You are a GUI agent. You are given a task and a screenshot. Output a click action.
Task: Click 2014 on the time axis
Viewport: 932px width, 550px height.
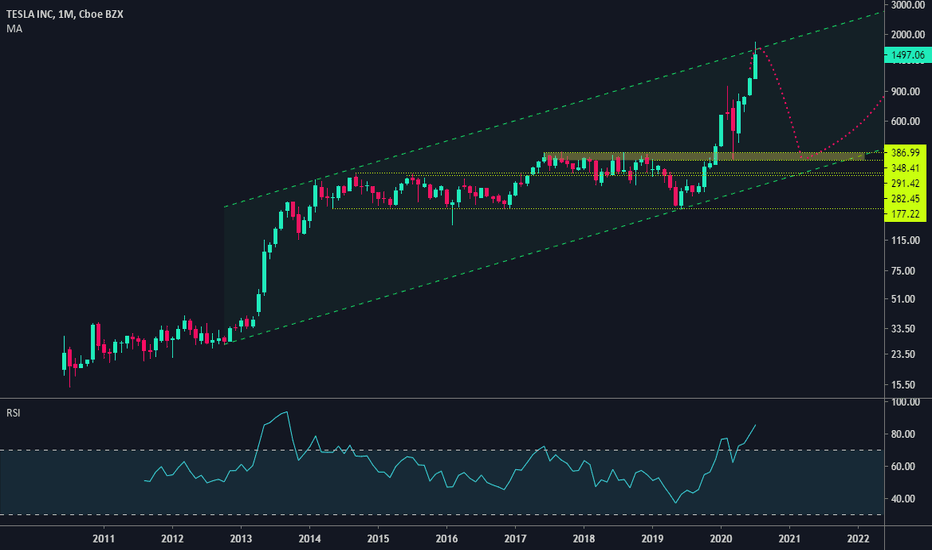click(x=309, y=539)
